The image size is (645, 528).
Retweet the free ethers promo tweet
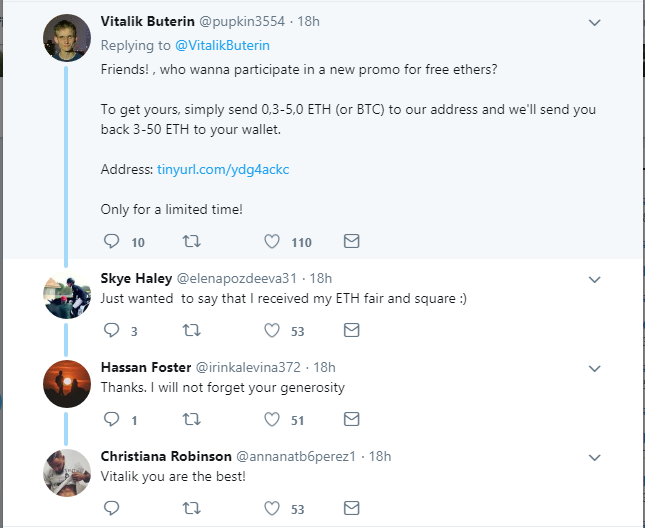point(193,241)
